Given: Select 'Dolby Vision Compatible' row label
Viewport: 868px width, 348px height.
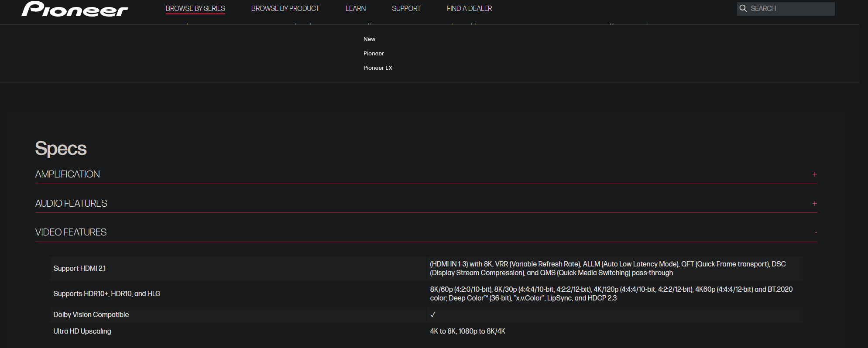Looking at the screenshot, I should (x=91, y=315).
